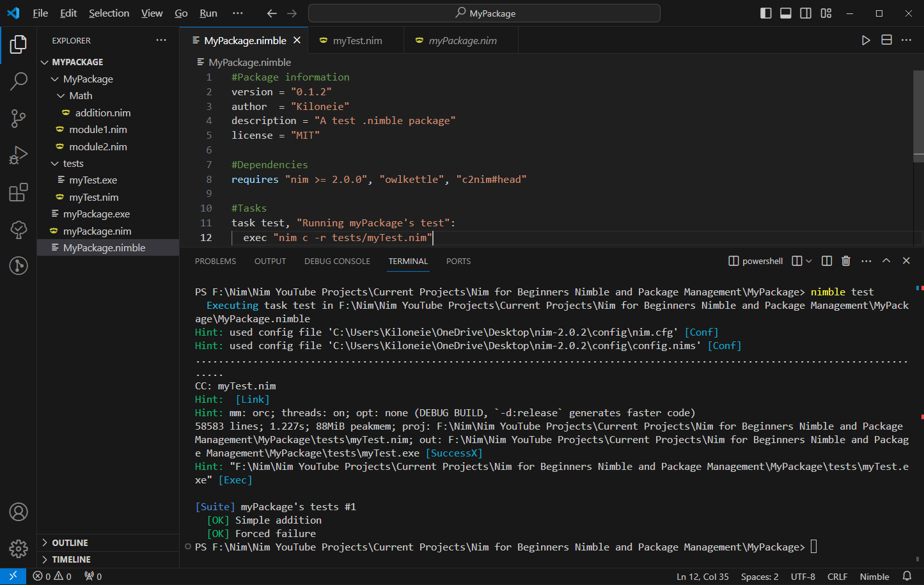Open the terminal launch profile dropdown
Viewport: 924px width, 585px height.
tap(809, 261)
